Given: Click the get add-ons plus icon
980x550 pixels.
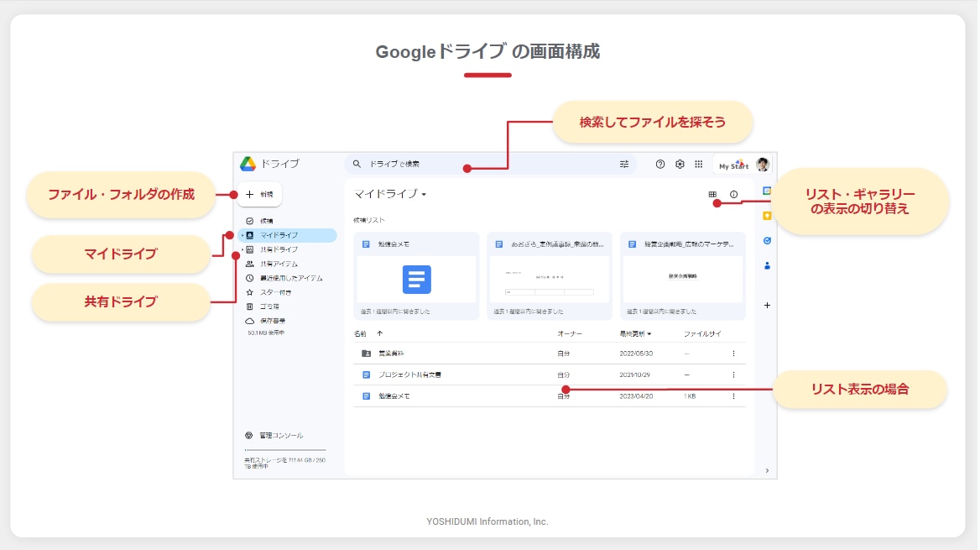Looking at the screenshot, I should tap(767, 306).
